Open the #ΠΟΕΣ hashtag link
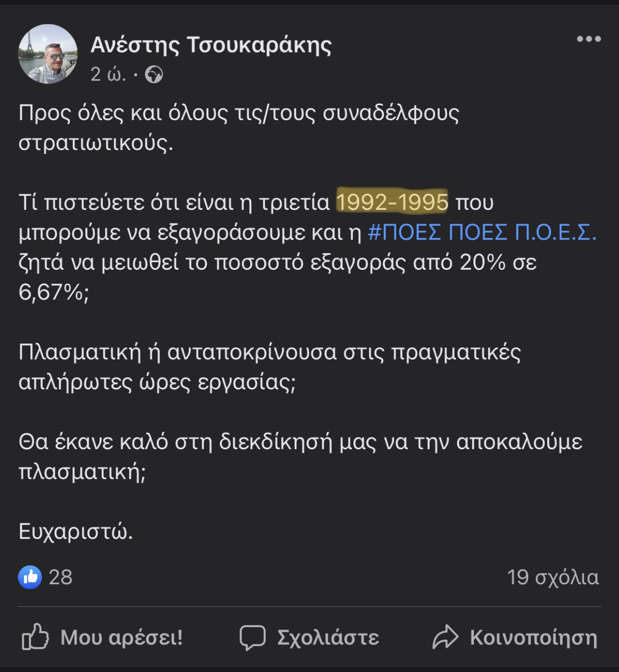The image size is (619, 672). [404, 232]
